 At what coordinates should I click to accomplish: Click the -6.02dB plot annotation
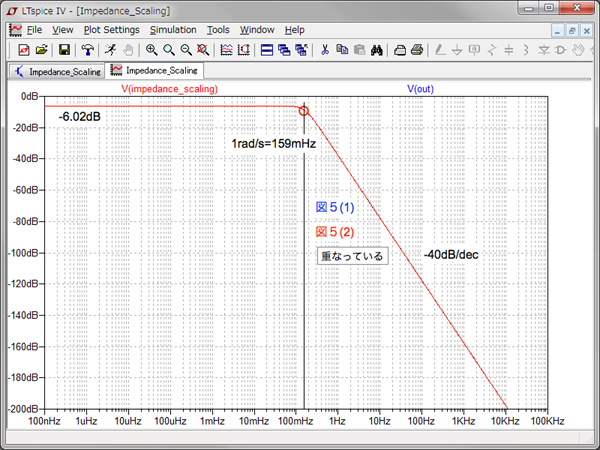click(79, 117)
